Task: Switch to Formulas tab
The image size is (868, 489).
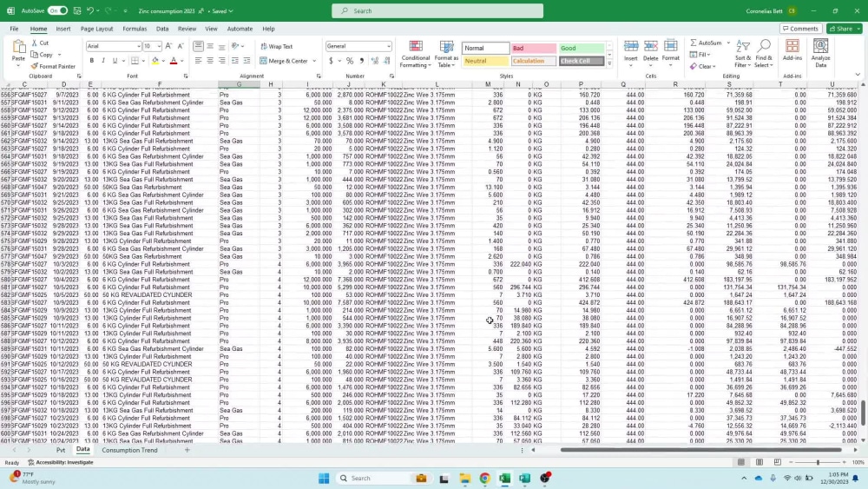Action: coord(135,29)
